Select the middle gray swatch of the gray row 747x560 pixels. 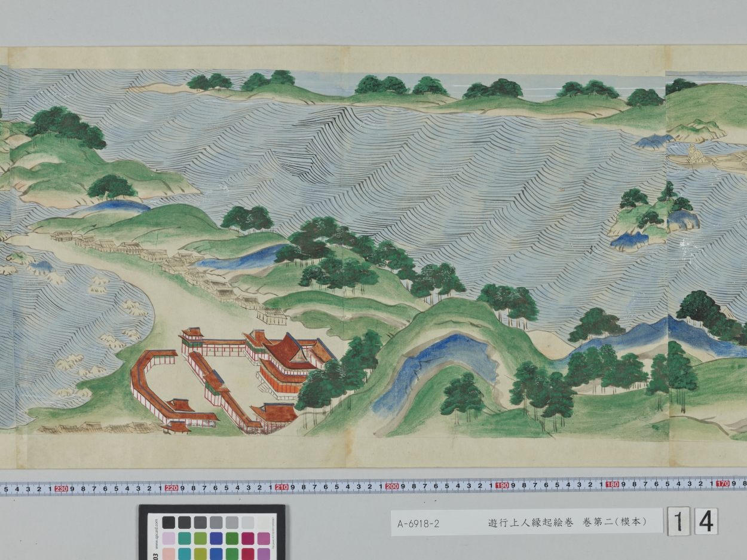[216, 522]
